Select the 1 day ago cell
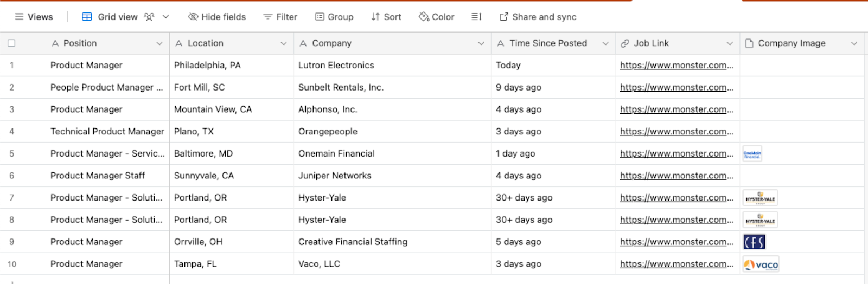Viewport: 868px width, 284px height. 553,153
